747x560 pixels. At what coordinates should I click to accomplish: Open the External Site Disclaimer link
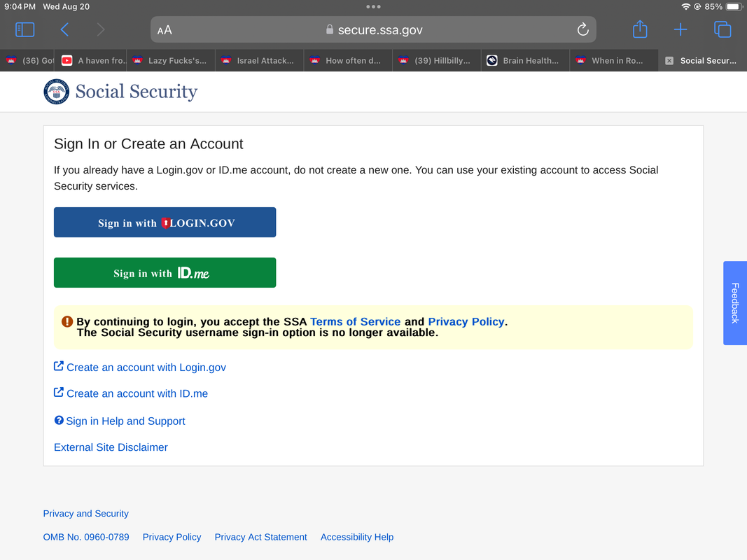pyautogui.click(x=111, y=447)
